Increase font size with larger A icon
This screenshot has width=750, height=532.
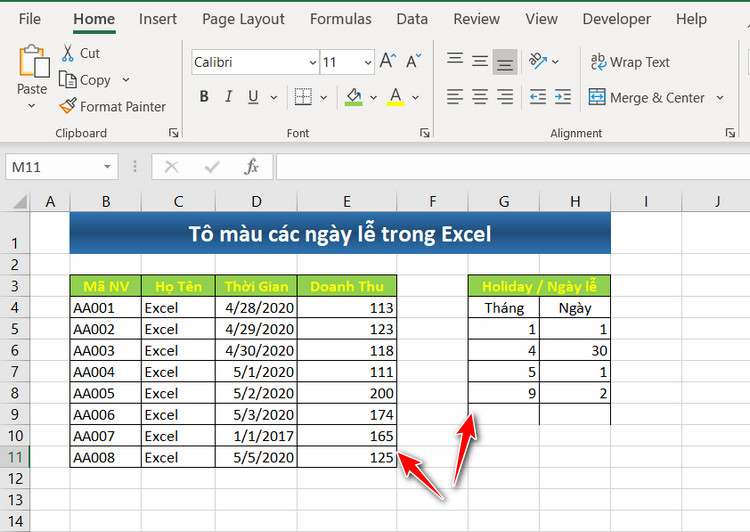388,61
